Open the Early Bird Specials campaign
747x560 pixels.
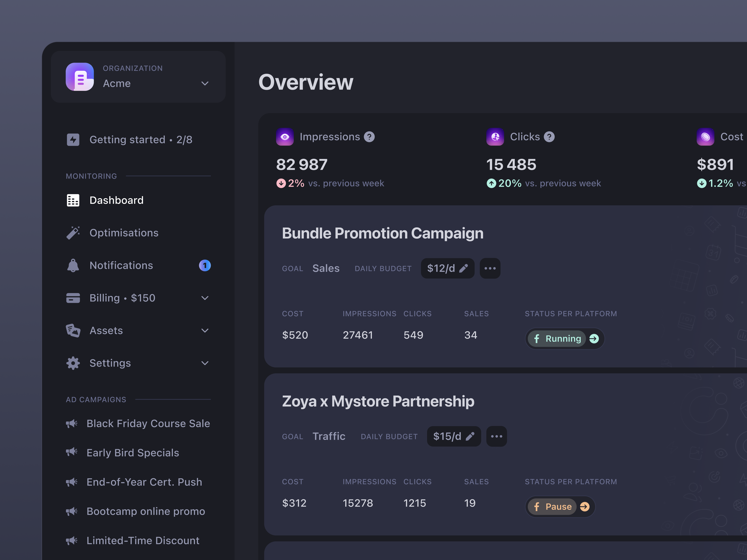coord(133,453)
